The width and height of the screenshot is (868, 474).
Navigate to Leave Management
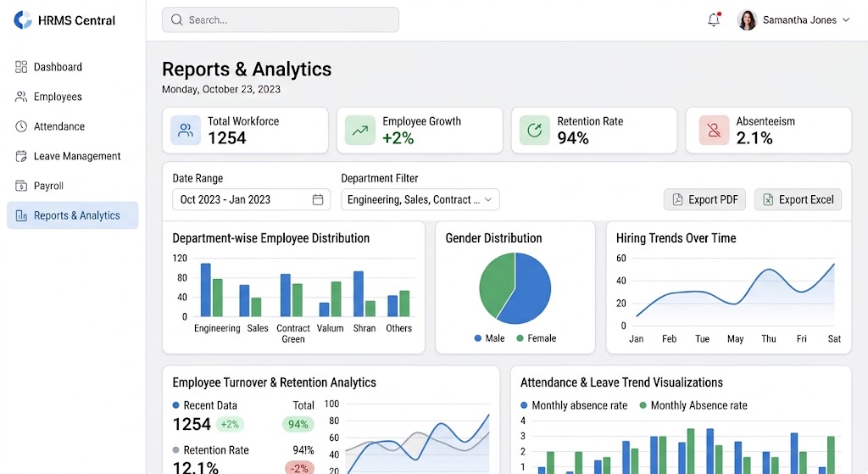point(73,156)
